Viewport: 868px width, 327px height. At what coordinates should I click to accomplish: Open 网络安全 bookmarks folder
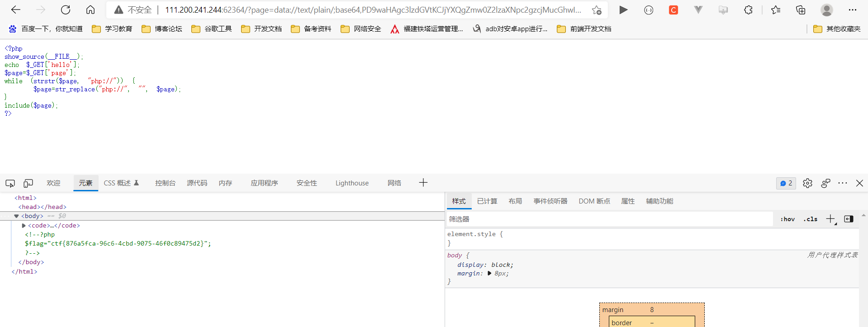(x=361, y=29)
